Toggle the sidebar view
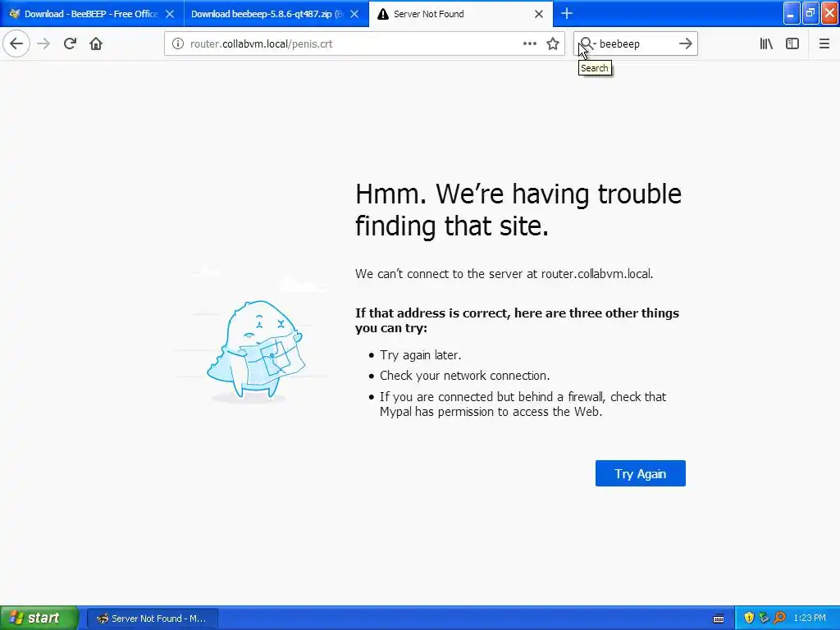Viewport: 840px width, 630px height. (792, 43)
